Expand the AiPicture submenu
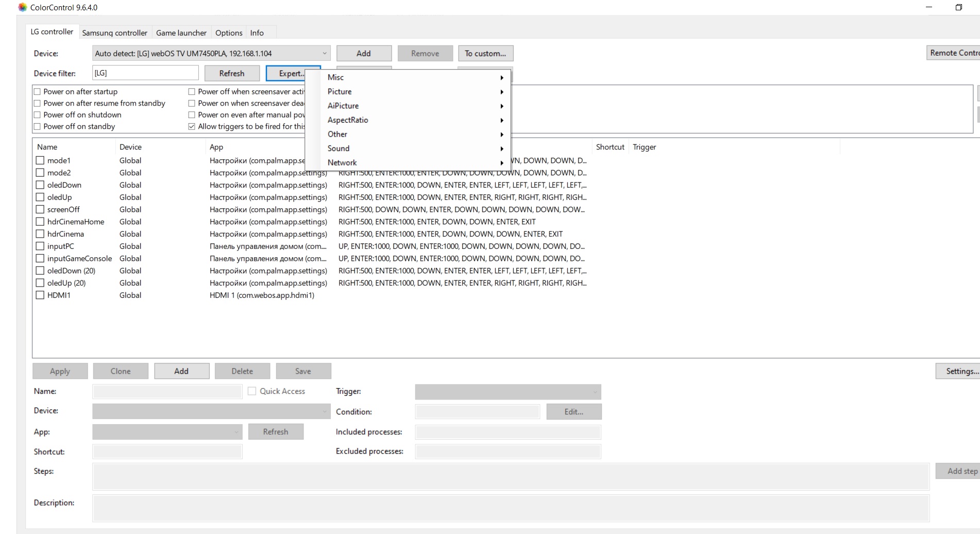The image size is (980, 534). [343, 106]
